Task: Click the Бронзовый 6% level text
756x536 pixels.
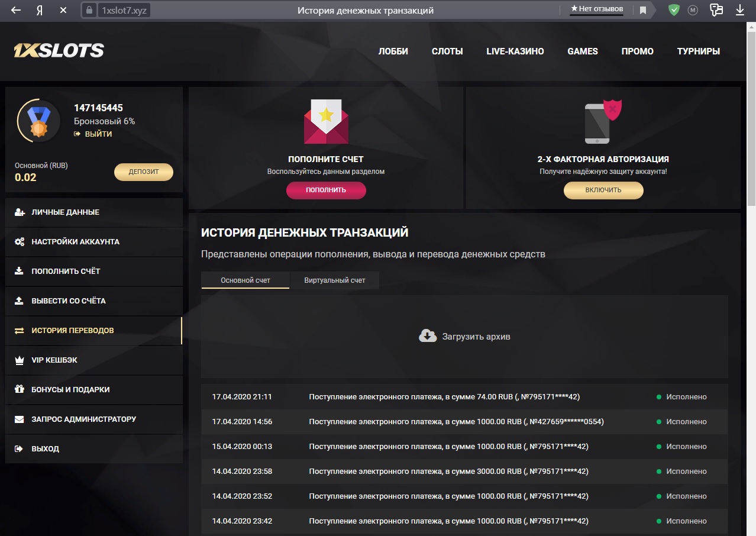Action: pos(104,121)
